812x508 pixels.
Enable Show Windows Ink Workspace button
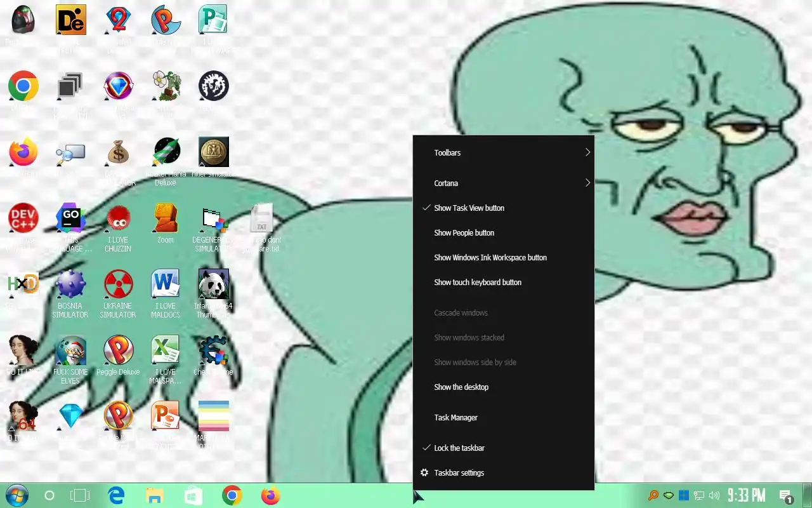(504, 258)
